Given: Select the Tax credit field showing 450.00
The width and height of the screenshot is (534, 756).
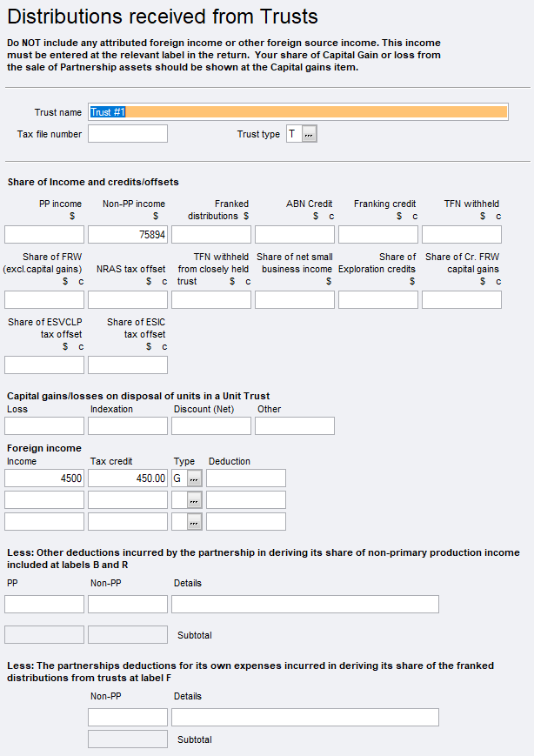Looking at the screenshot, I should coord(127,478).
